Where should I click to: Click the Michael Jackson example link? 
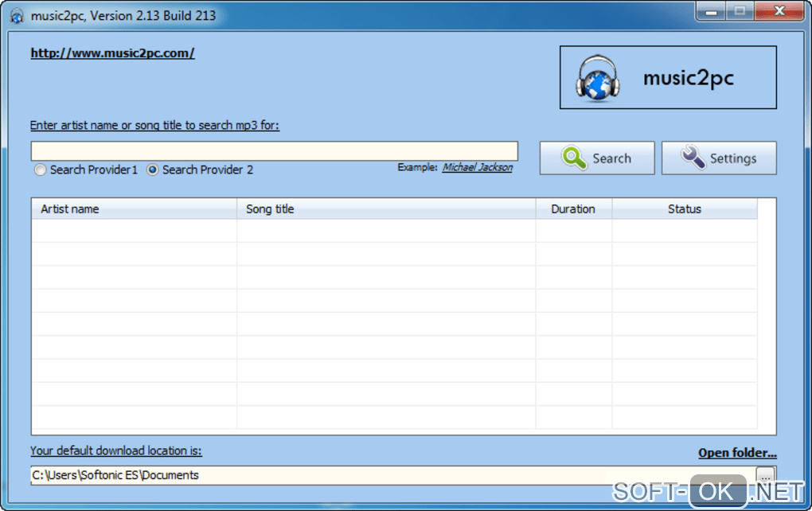pos(477,167)
